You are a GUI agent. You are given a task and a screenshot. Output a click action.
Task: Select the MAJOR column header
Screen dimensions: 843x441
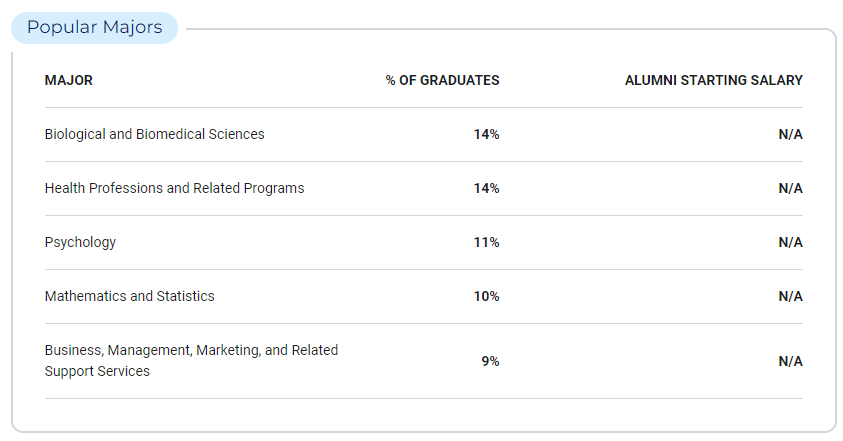[x=68, y=80]
